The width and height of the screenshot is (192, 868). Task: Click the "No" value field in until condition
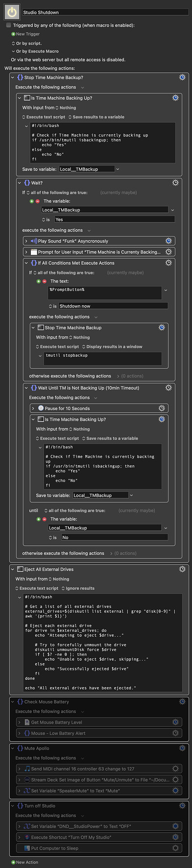(114, 537)
